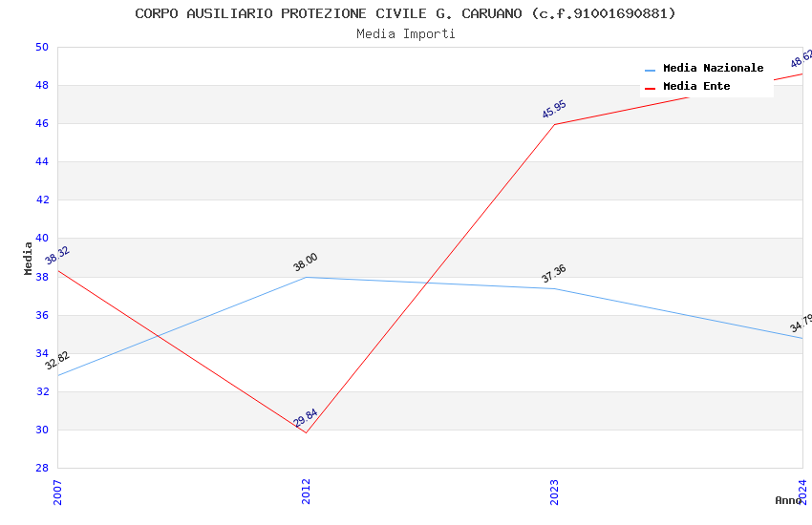
Task: Click the 38.00 data label at 2012
Action: [306, 262]
